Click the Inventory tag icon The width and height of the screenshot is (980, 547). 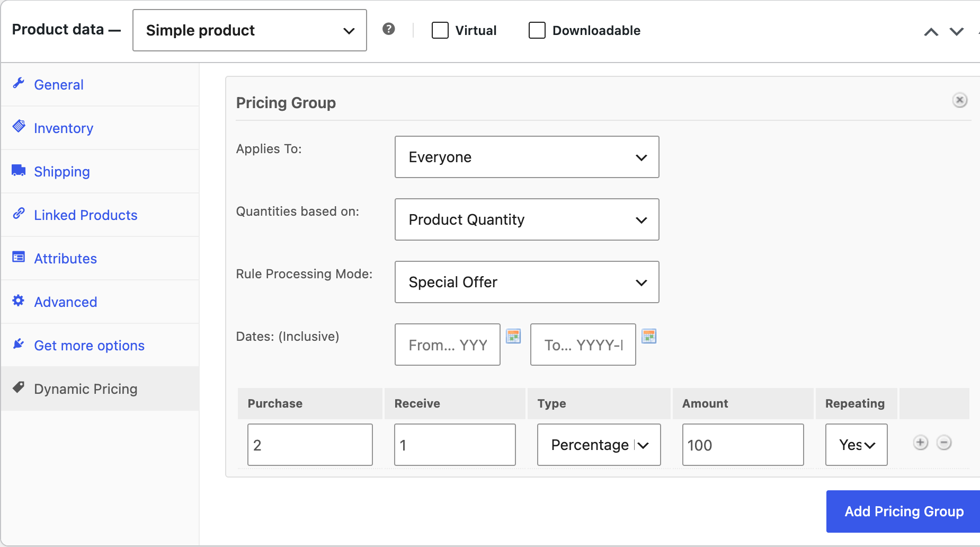(19, 127)
